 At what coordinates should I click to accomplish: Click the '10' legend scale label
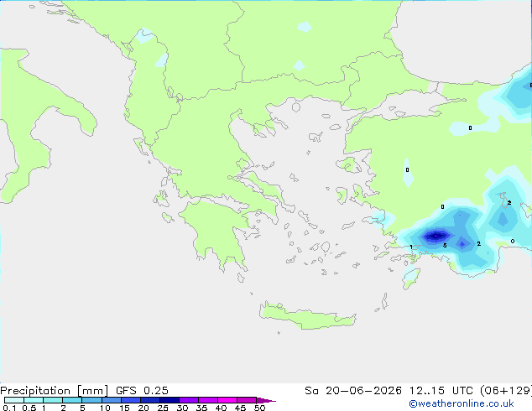[105, 408]
